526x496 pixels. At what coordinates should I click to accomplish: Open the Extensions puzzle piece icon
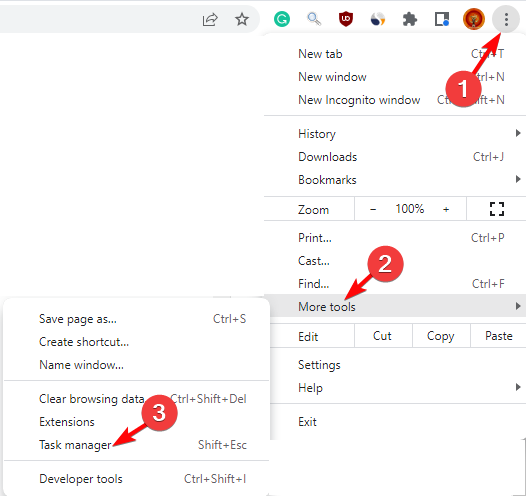tap(410, 19)
